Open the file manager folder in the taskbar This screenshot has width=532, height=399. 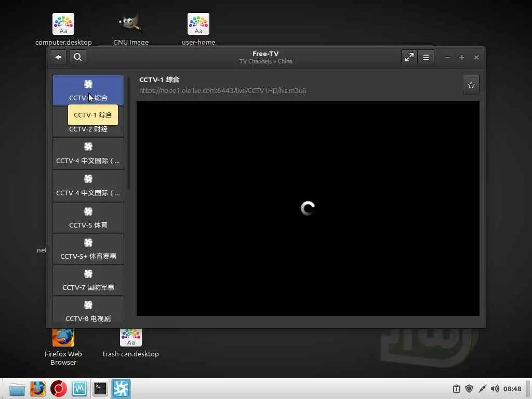pos(17,389)
